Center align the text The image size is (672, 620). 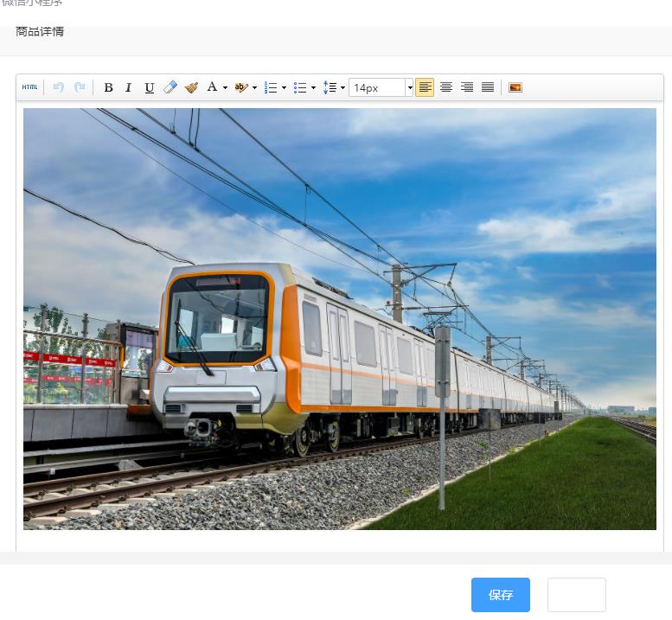pyautogui.click(x=446, y=87)
